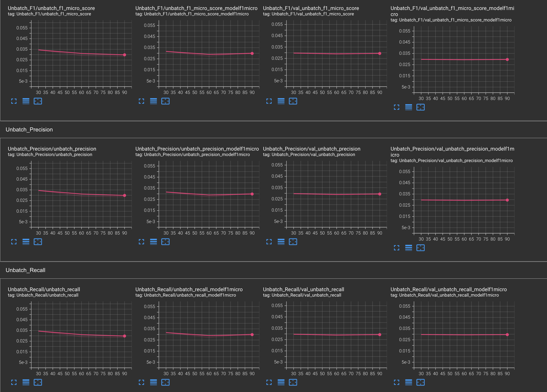Toggle log scale on unbatch_precision_modelf1micro chart
547x392 pixels.
click(x=153, y=242)
